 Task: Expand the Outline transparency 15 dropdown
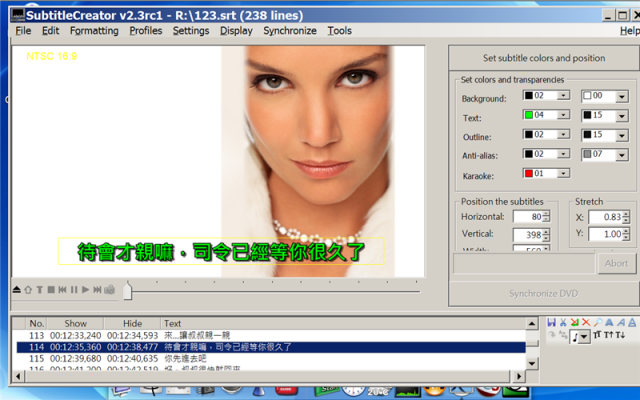point(622,136)
